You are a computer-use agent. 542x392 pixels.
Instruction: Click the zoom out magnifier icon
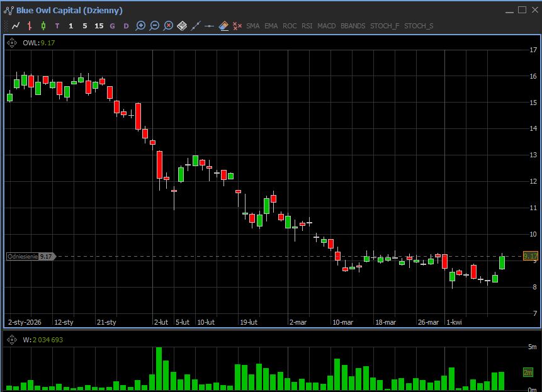click(154, 26)
